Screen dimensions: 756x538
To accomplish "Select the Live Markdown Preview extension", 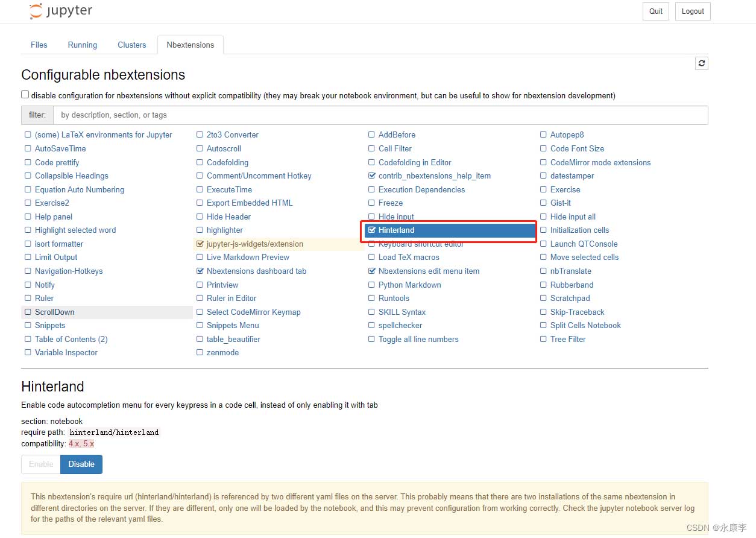I will (248, 258).
